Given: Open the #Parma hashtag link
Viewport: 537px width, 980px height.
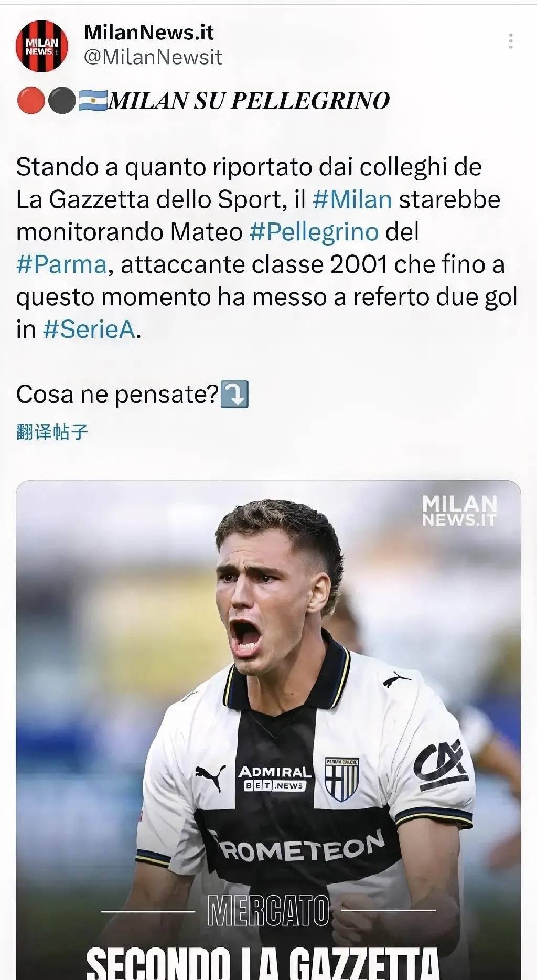Looking at the screenshot, I should 61,264.
